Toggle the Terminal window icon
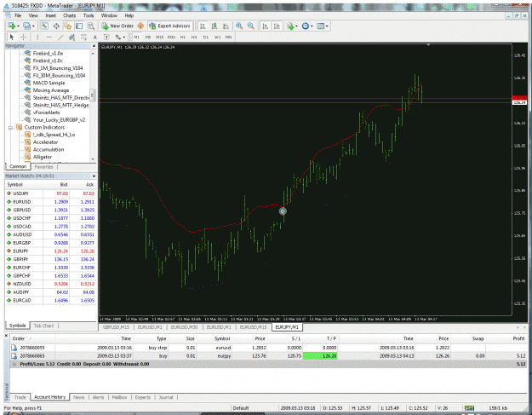 (79, 26)
